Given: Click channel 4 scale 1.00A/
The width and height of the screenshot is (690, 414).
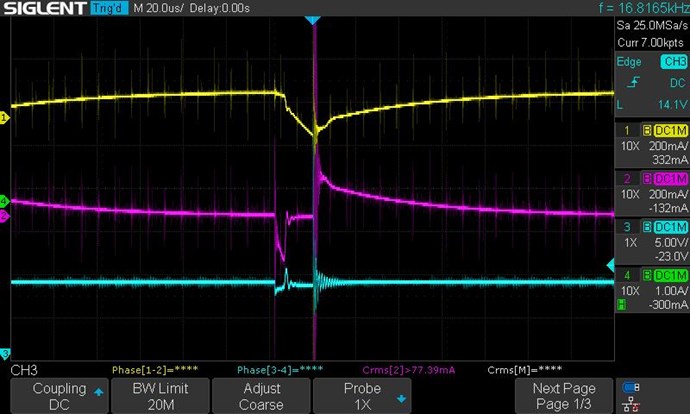Looking at the screenshot, I should point(671,291).
